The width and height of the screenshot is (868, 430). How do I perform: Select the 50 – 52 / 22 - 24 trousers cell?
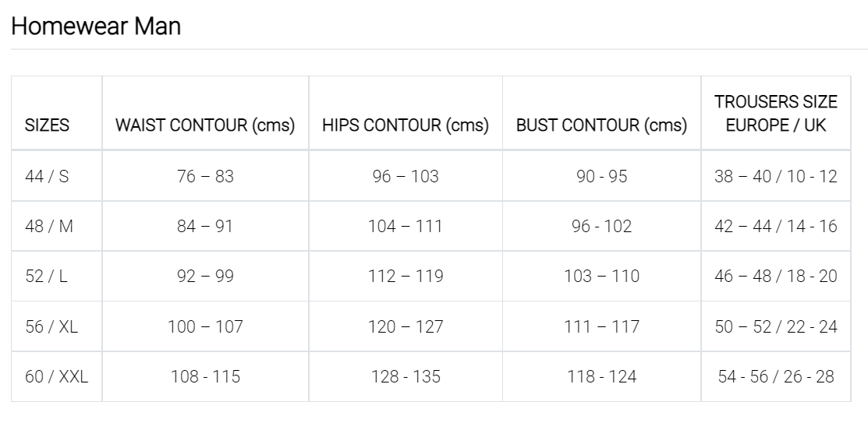pos(776,326)
